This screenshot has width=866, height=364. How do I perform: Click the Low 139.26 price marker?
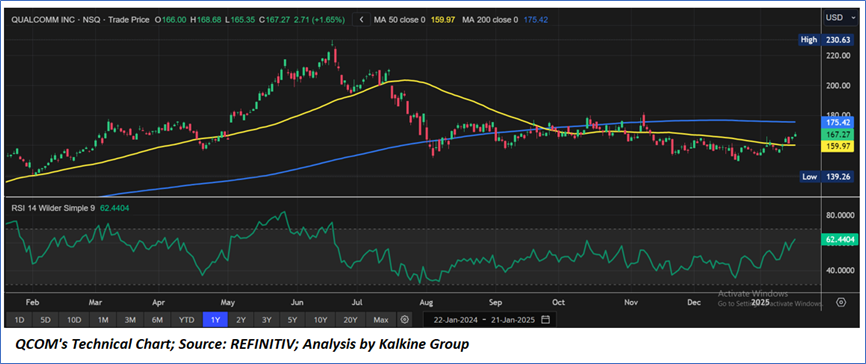click(828, 177)
